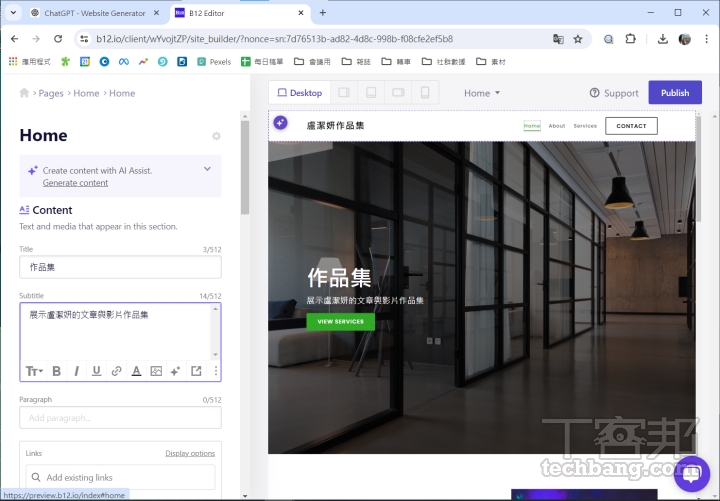The height and width of the screenshot is (501, 720).
Task: Select Desktop preview mode
Action: tap(299, 93)
